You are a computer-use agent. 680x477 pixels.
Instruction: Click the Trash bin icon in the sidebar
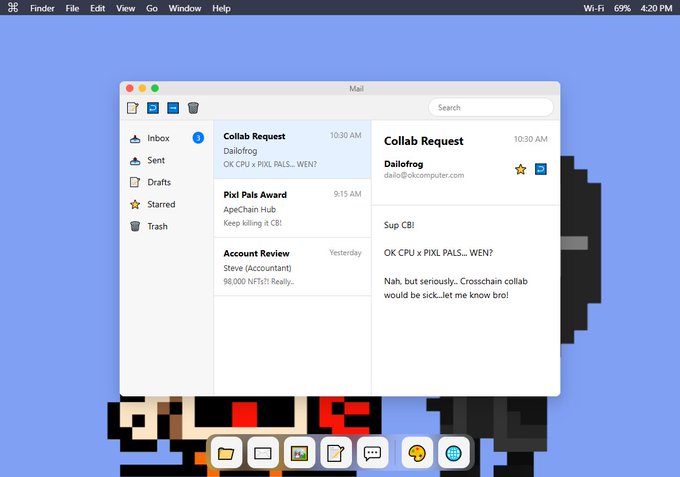(135, 226)
